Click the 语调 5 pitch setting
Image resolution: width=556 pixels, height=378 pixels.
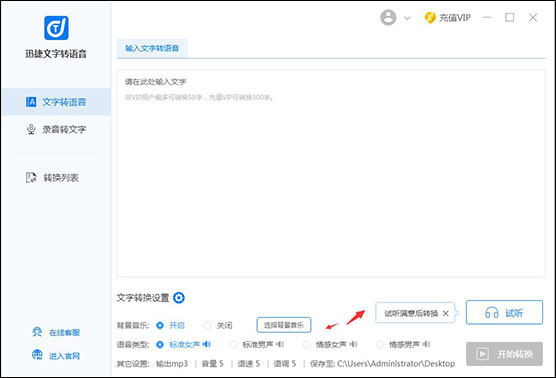(285, 363)
